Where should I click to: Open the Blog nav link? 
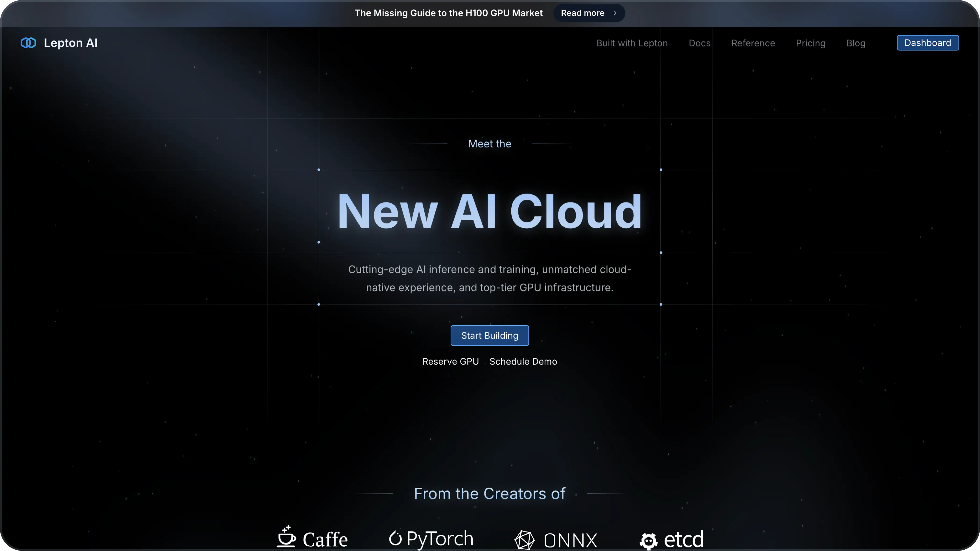(856, 43)
